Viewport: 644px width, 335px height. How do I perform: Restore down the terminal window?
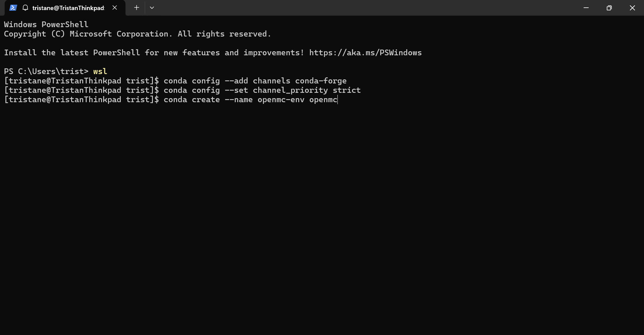609,8
